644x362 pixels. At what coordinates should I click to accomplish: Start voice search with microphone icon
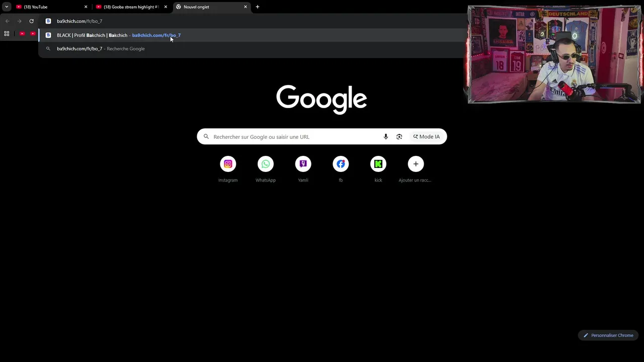(x=386, y=137)
